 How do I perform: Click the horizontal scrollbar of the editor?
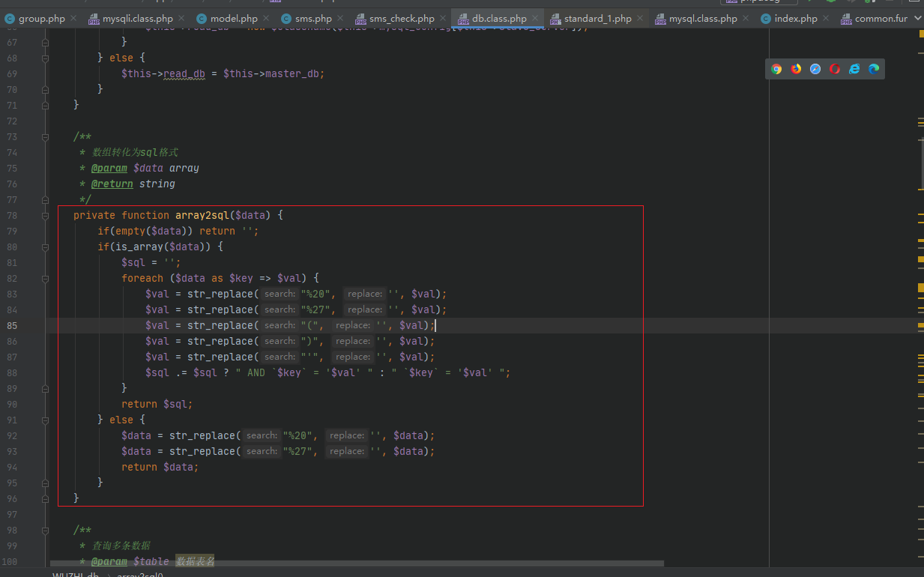click(x=357, y=563)
